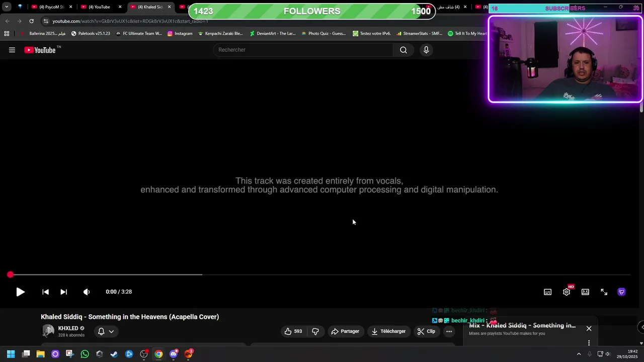
Task: Open the Chrome apps grid shortcut
Action: tap(7, 34)
